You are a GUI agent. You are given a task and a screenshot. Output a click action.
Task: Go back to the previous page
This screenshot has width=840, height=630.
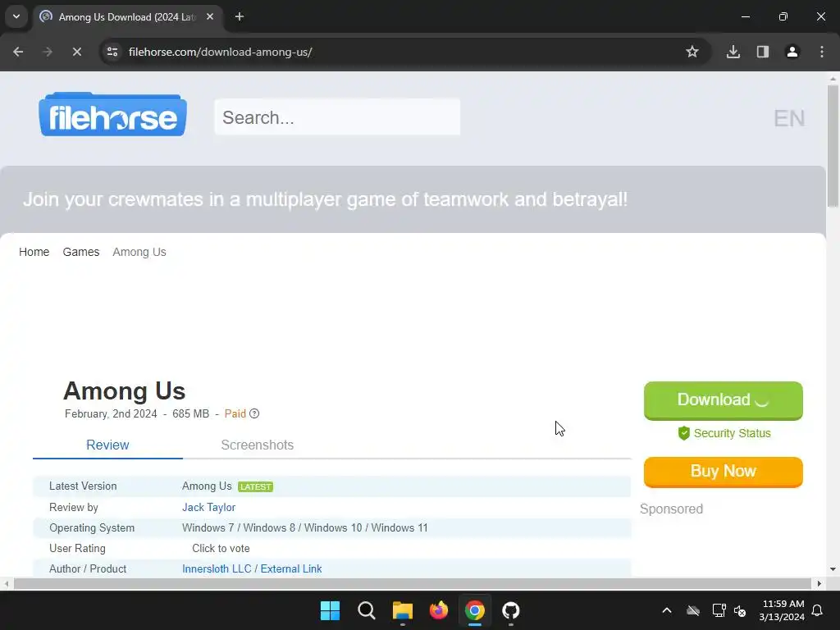click(x=18, y=52)
